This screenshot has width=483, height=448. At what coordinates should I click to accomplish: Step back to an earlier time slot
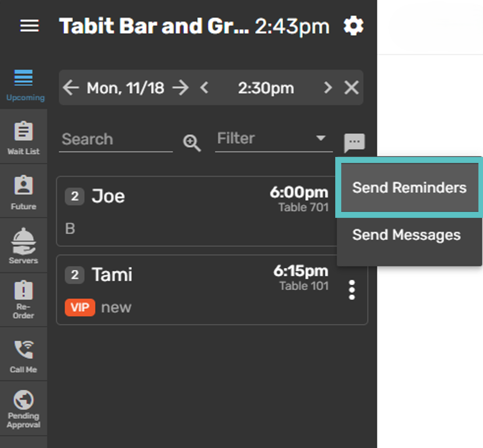tap(204, 87)
